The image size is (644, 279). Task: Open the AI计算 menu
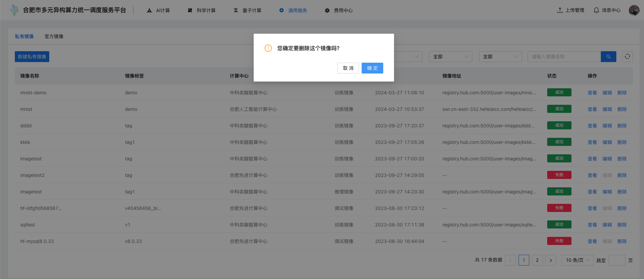point(158,10)
